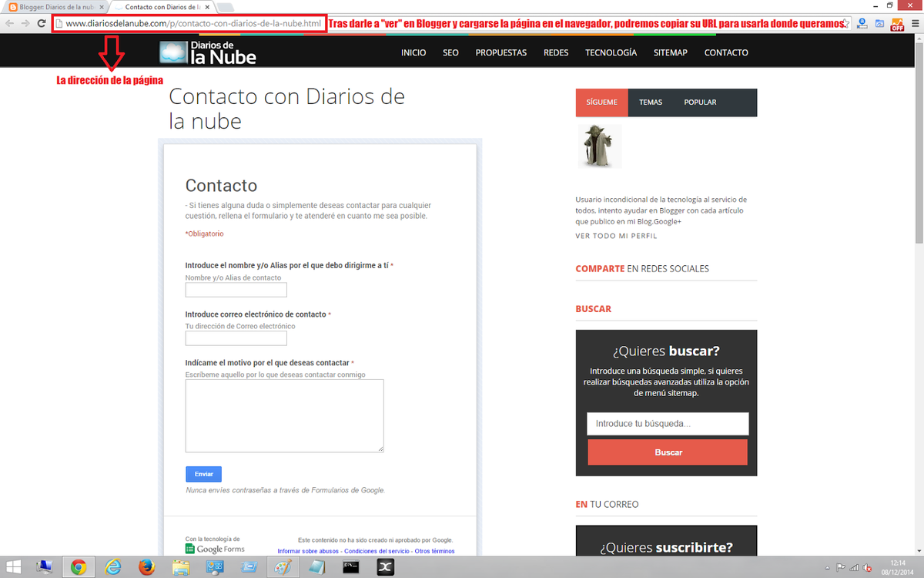Switch to the Blogger browser tab
The image size is (924, 578).
coord(54,7)
